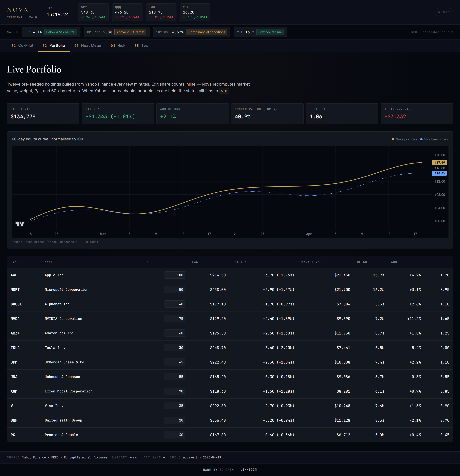This screenshot has width=460, height=476.
Task: Edit the UNH shares input
Action: pyautogui.click(x=175, y=420)
